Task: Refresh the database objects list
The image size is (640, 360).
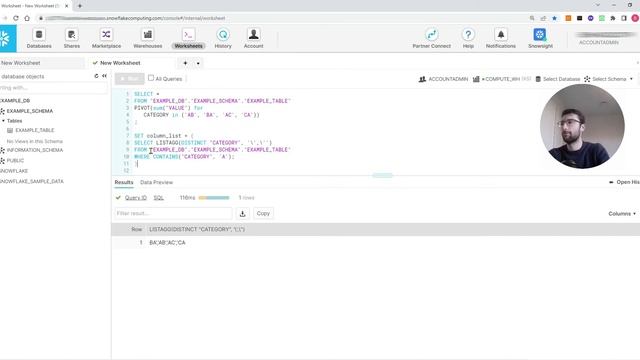Action: tap(96, 76)
